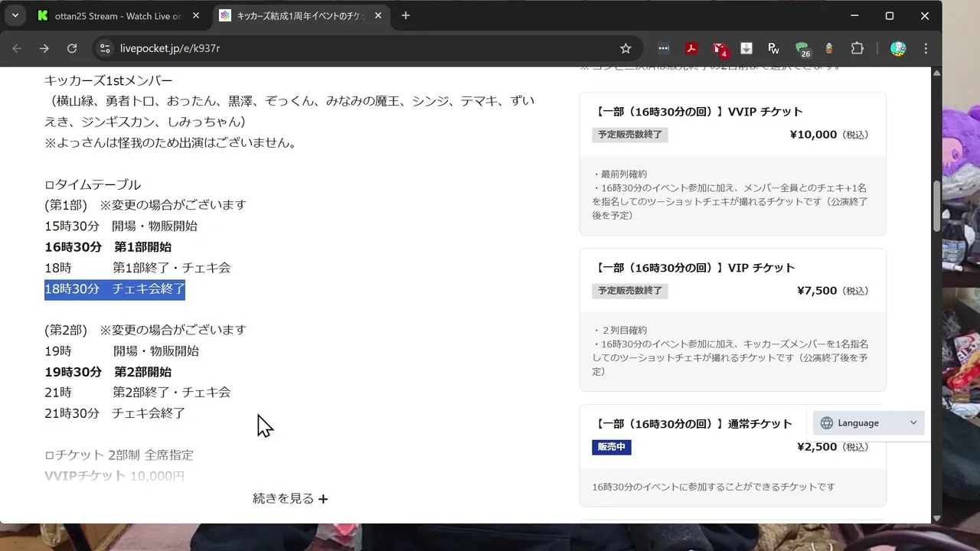
Task: Open the Adobe Acrobat extension
Action: [x=691, y=48]
